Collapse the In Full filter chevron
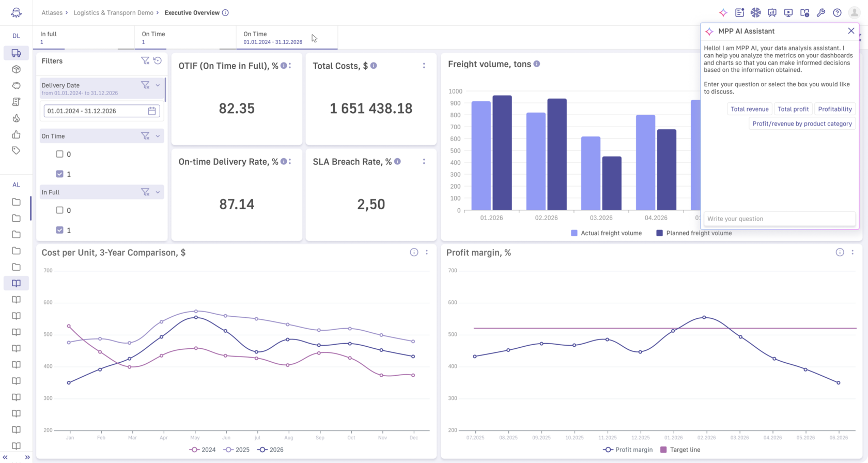The width and height of the screenshot is (868, 463). pos(158,192)
